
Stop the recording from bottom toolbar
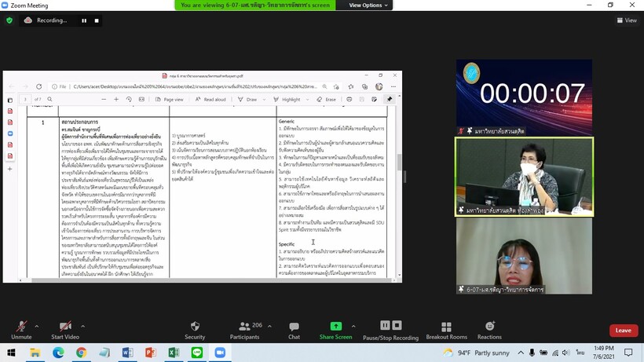pos(397,325)
